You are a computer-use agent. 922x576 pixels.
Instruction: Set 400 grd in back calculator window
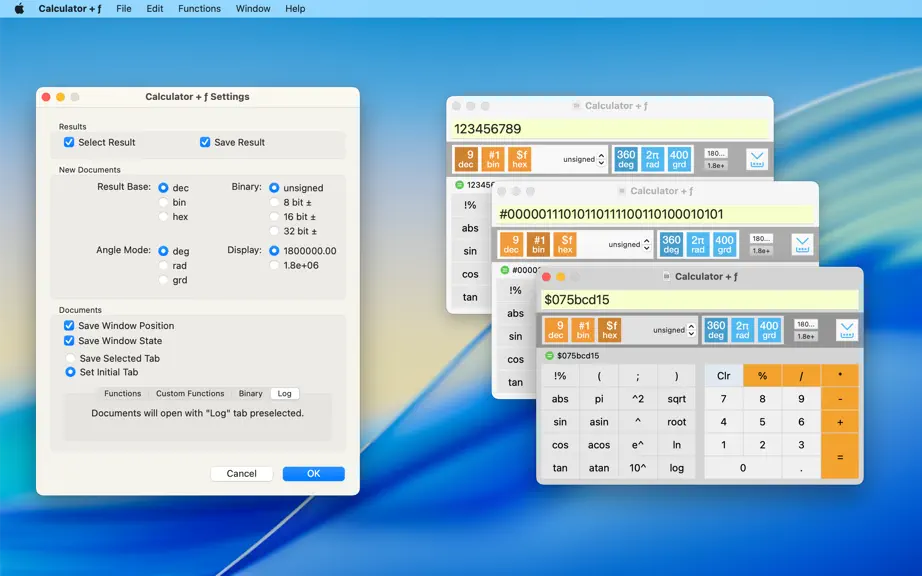coord(679,159)
